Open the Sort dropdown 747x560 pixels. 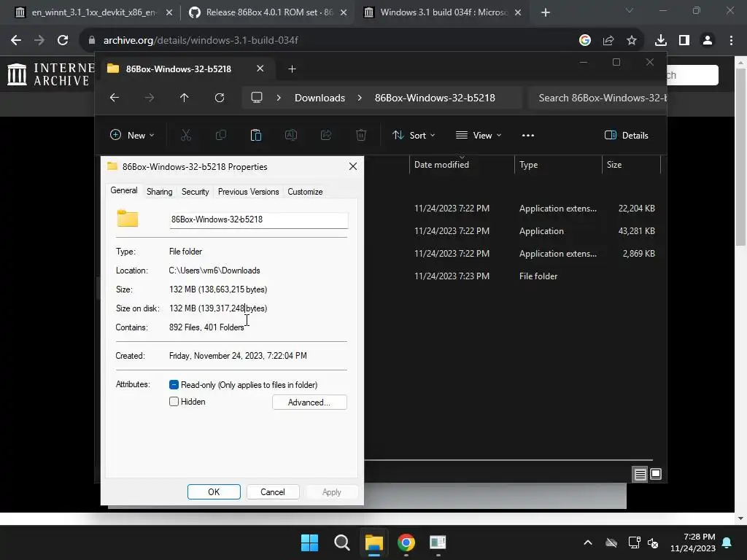pos(414,135)
